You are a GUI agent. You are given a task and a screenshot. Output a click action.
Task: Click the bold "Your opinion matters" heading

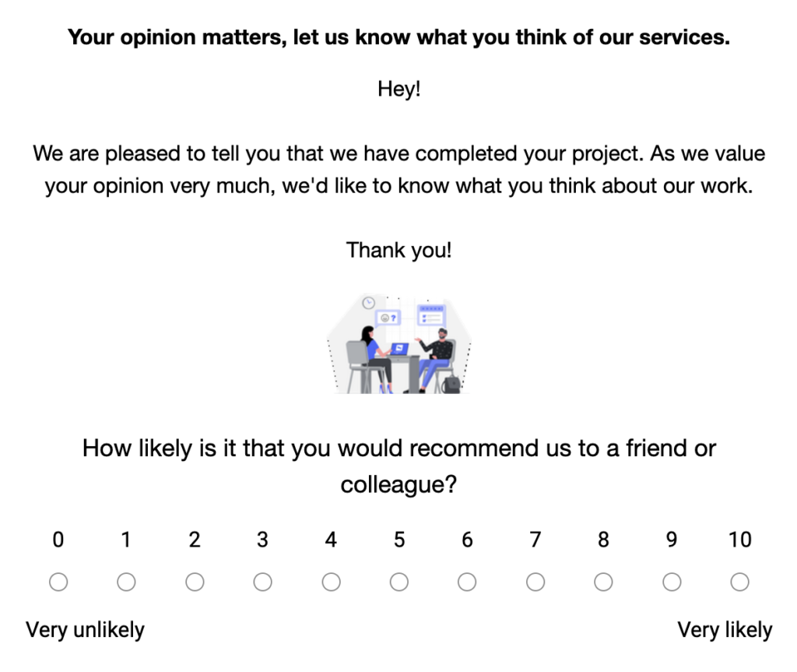point(398,37)
